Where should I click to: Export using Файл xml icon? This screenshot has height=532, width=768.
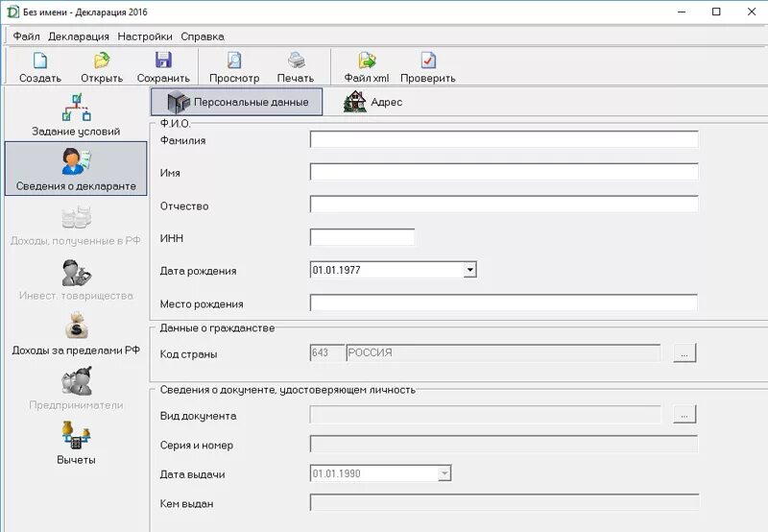tap(367, 60)
